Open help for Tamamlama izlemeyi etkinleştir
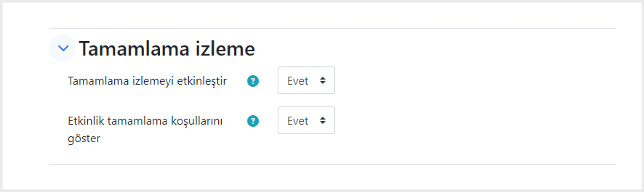 pos(253,81)
